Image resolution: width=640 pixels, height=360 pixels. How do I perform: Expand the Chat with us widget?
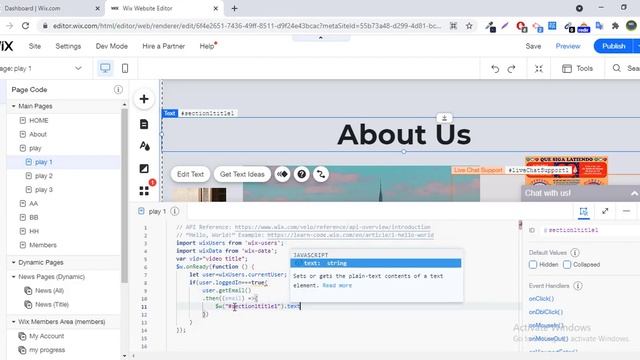coord(634,193)
